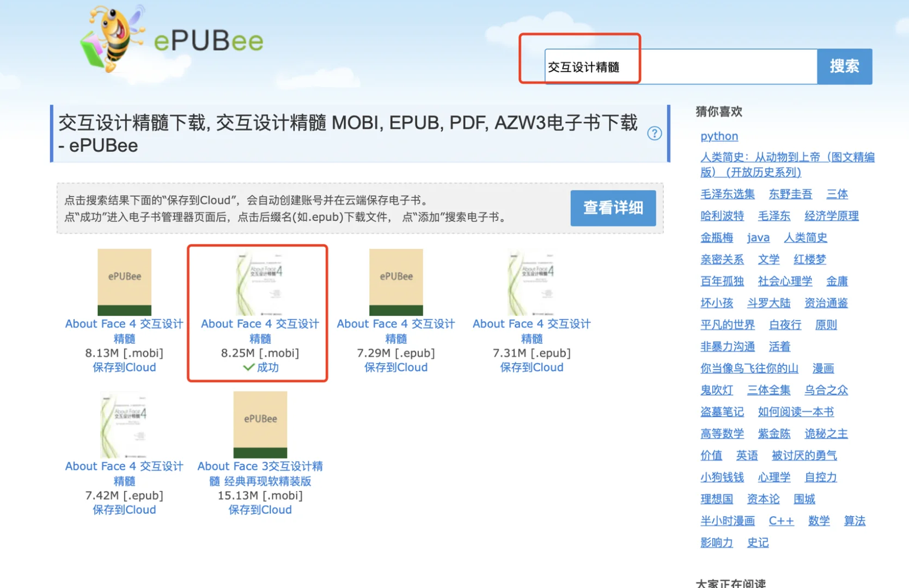Open the 小狗钱钱 link
Screen dimensions: 909x588
tap(722, 477)
